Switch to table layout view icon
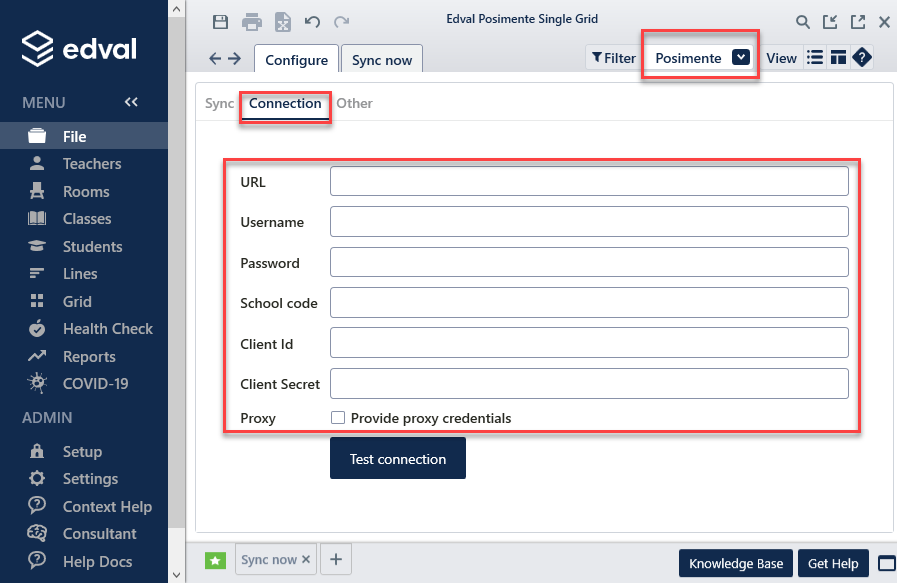 [838, 57]
